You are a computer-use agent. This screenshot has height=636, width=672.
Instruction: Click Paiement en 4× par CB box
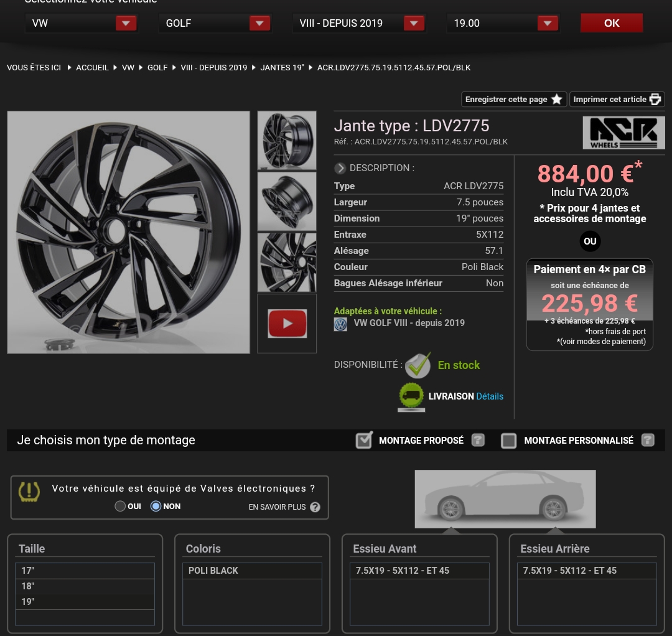point(590,304)
